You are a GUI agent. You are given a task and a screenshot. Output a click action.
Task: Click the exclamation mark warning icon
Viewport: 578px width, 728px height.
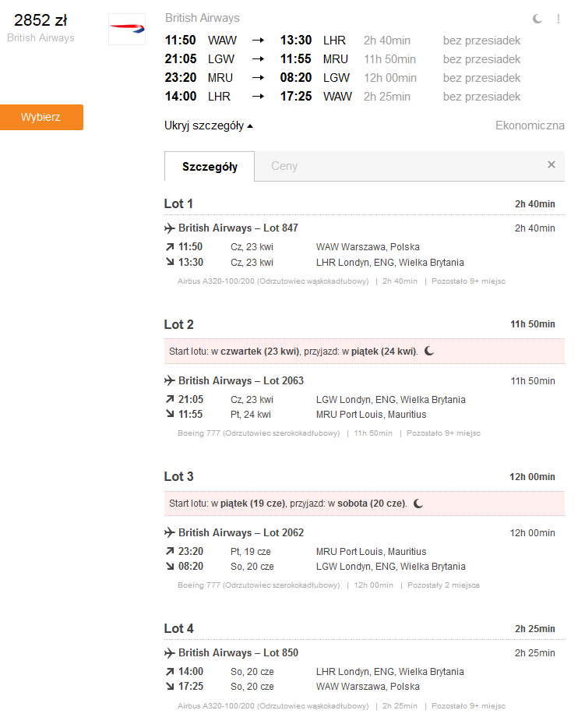(558, 19)
